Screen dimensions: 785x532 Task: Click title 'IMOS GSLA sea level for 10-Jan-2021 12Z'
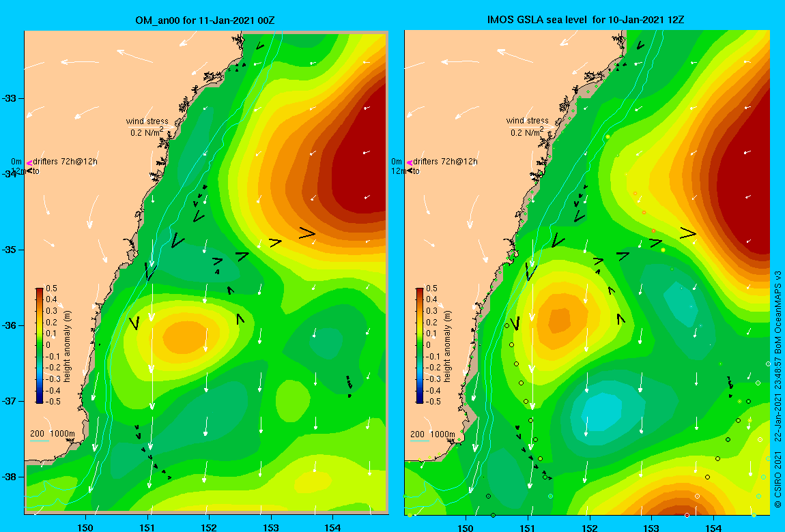[x=586, y=20]
